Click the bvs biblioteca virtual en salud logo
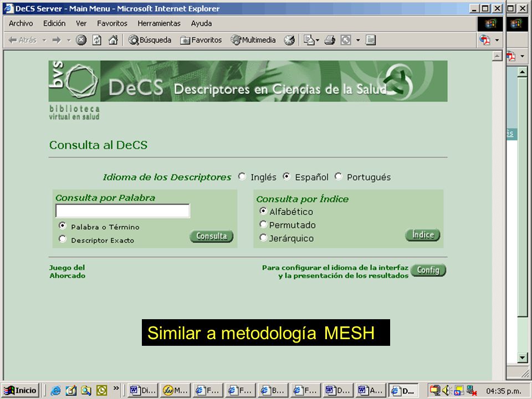The height and width of the screenshot is (399, 532). click(74, 90)
